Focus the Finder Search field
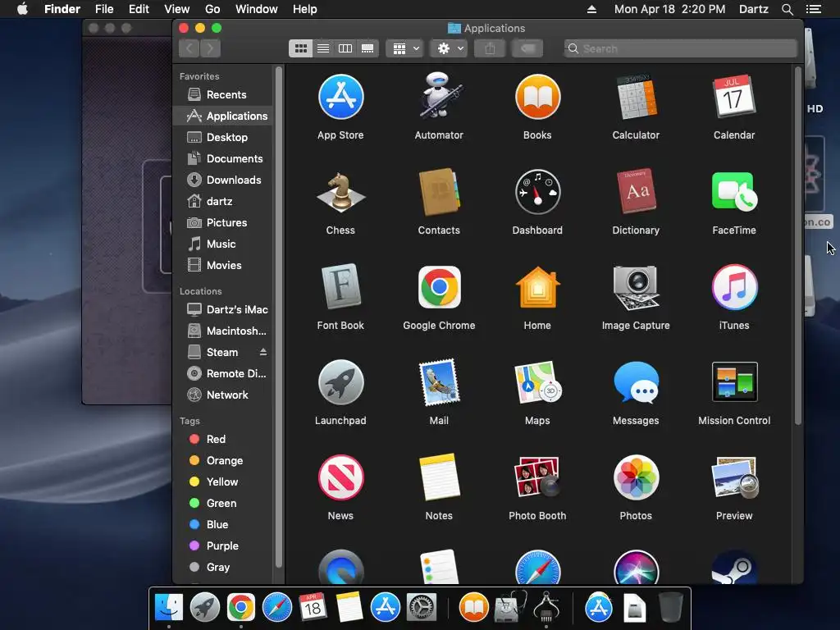 pyautogui.click(x=680, y=48)
